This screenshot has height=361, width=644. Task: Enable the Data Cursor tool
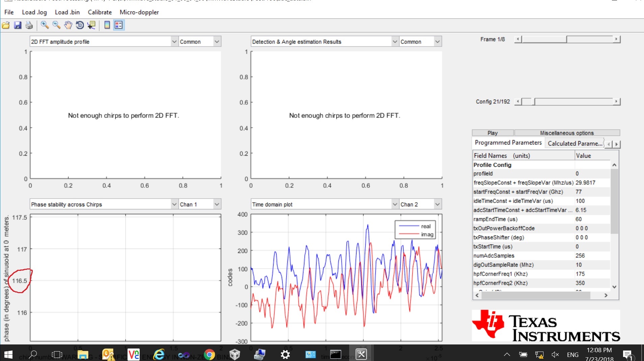91,25
